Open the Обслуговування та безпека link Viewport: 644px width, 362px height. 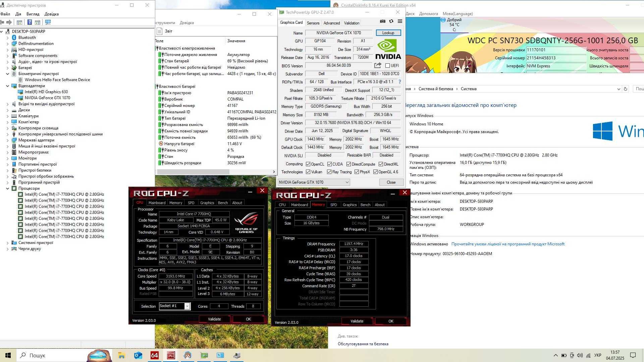(x=363, y=344)
